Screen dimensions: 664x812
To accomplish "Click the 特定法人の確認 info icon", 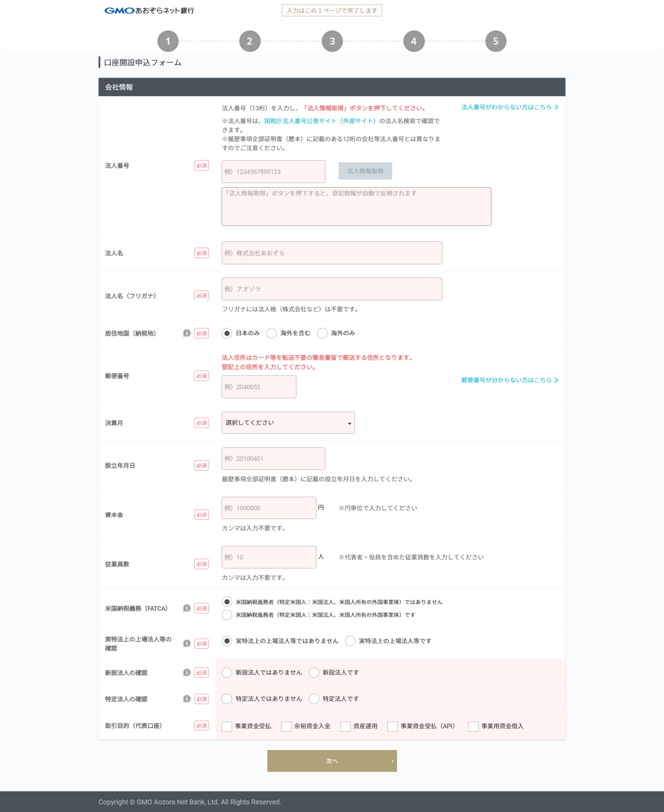I will tap(187, 699).
